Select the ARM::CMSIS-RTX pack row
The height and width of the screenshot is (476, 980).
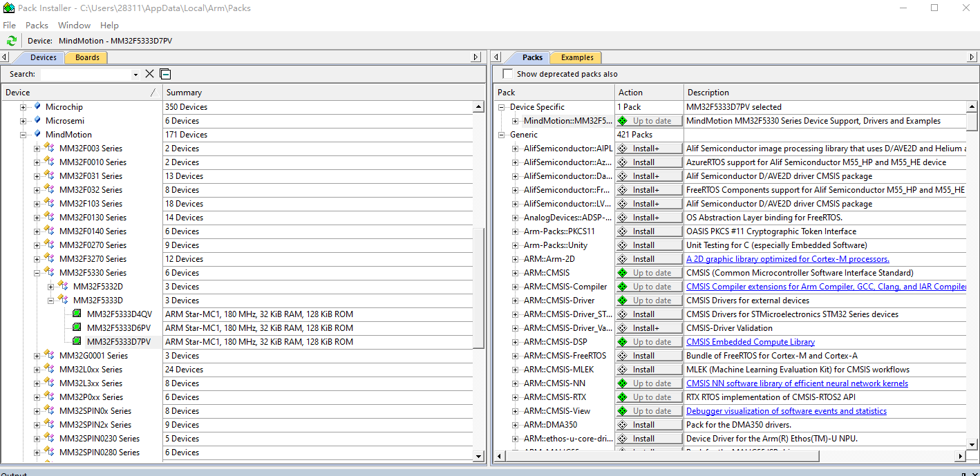coord(730,397)
